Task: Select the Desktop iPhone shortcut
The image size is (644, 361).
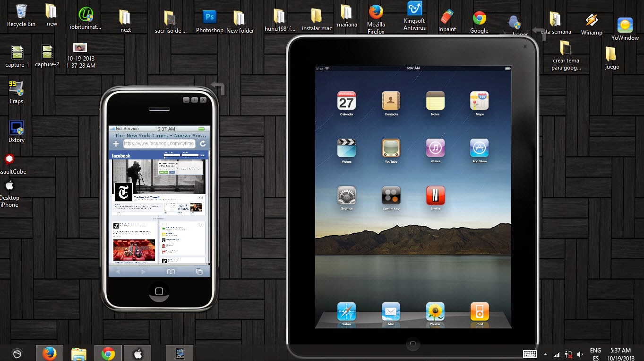Action: click(x=9, y=194)
